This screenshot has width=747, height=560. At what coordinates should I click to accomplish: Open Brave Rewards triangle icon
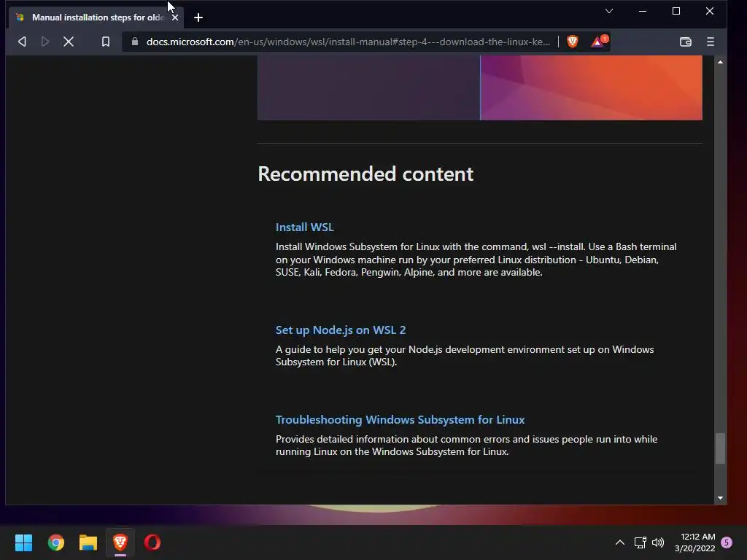(599, 42)
